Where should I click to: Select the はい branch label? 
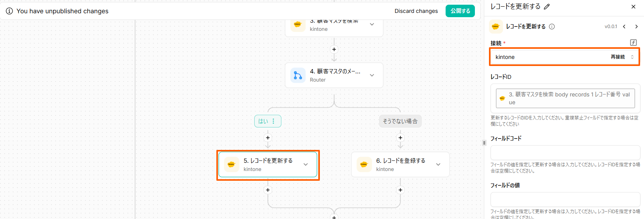click(x=263, y=121)
